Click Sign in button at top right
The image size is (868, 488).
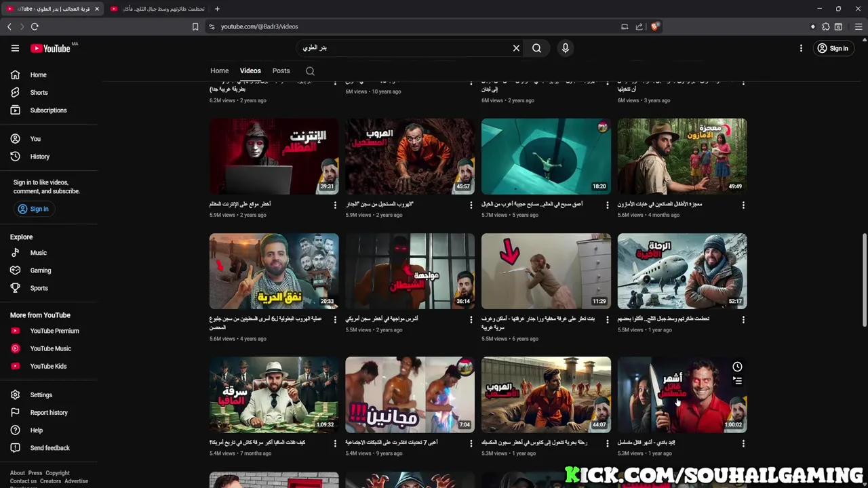click(833, 48)
